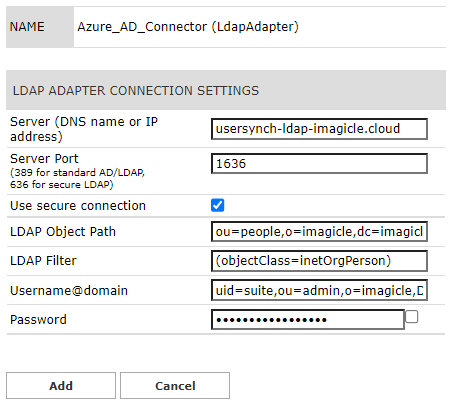Click the Add button
Screen dimensions: 451x404
tap(61, 386)
